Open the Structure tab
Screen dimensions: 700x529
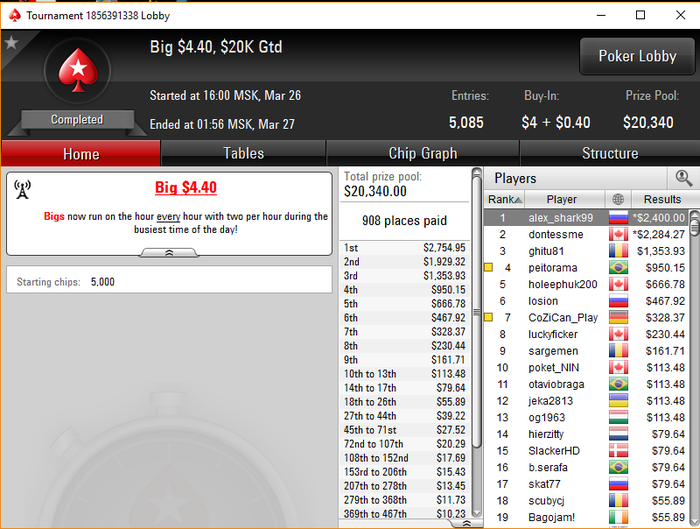pos(610,153)
